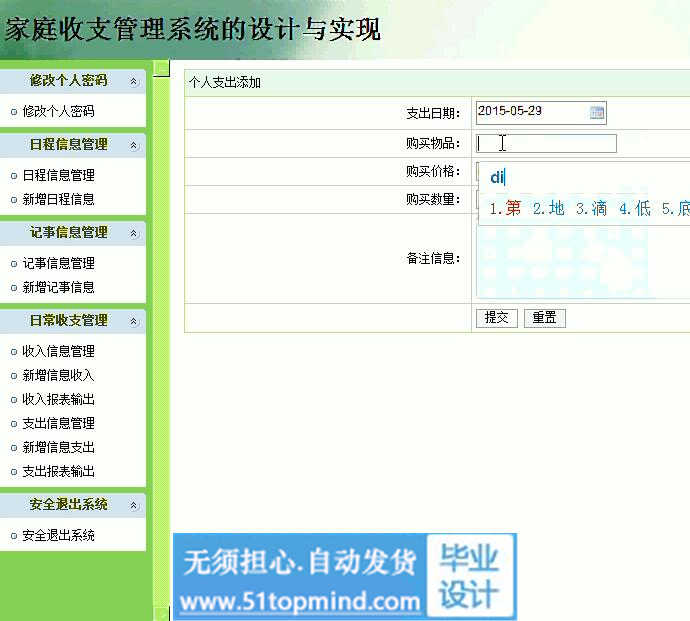690x621 pixels.
Task: Select 新增记事信息 menu entry
Action: (58, 287)
